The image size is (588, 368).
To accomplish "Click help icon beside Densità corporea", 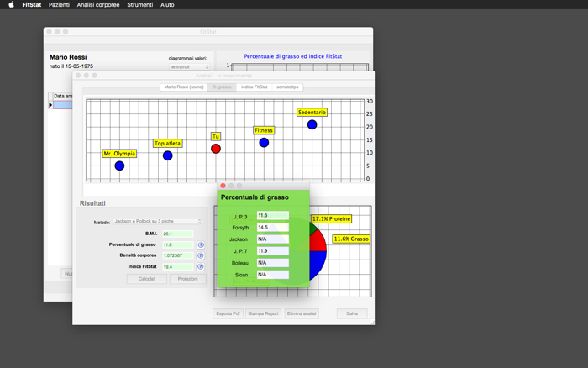I will [x=201, y=256].
